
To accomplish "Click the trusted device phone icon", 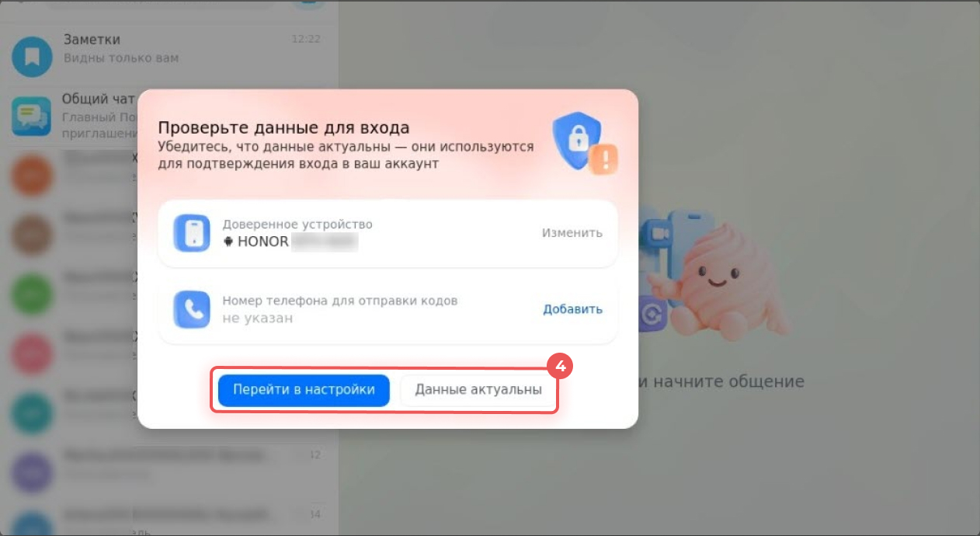I will (192, 233).
